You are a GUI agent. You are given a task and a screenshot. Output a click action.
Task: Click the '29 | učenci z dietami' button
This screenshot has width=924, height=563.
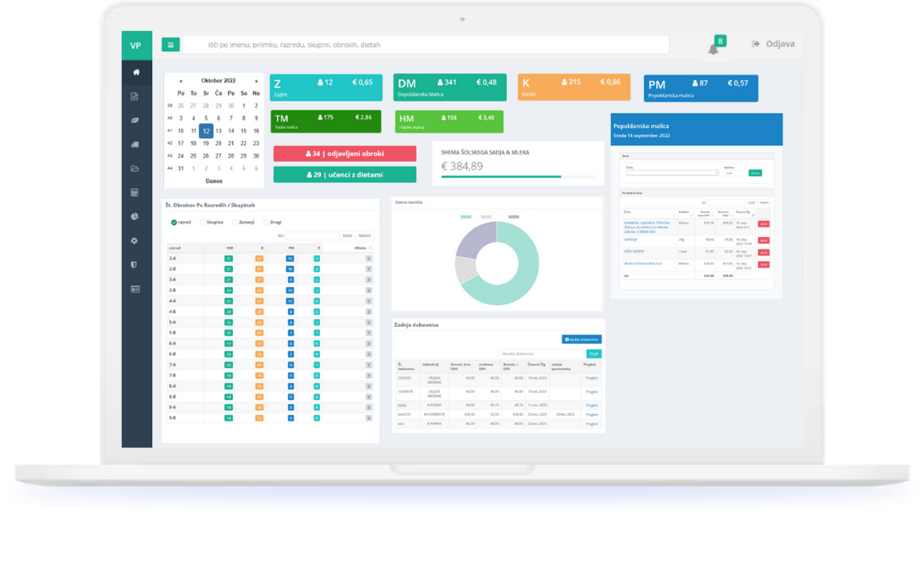pos(345,175)
